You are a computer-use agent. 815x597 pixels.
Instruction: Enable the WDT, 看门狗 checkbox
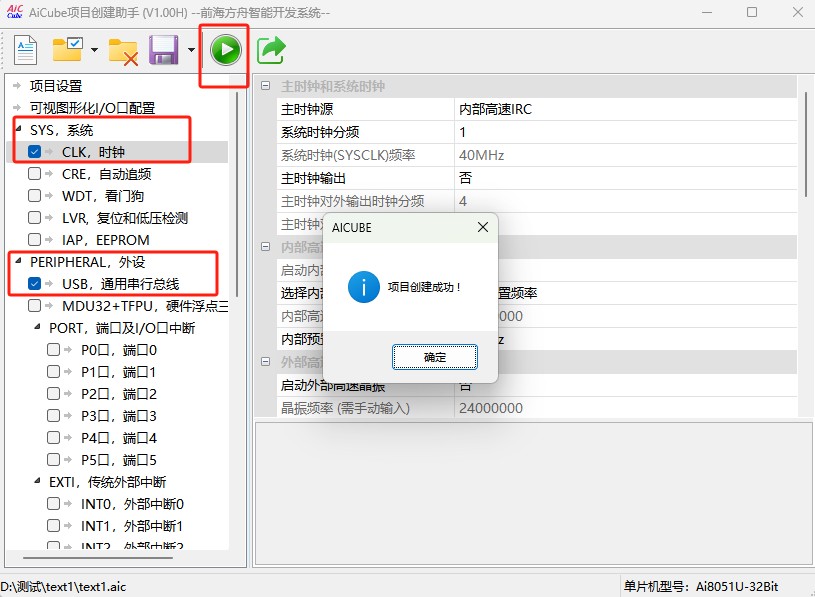click(x=34, y=195)
